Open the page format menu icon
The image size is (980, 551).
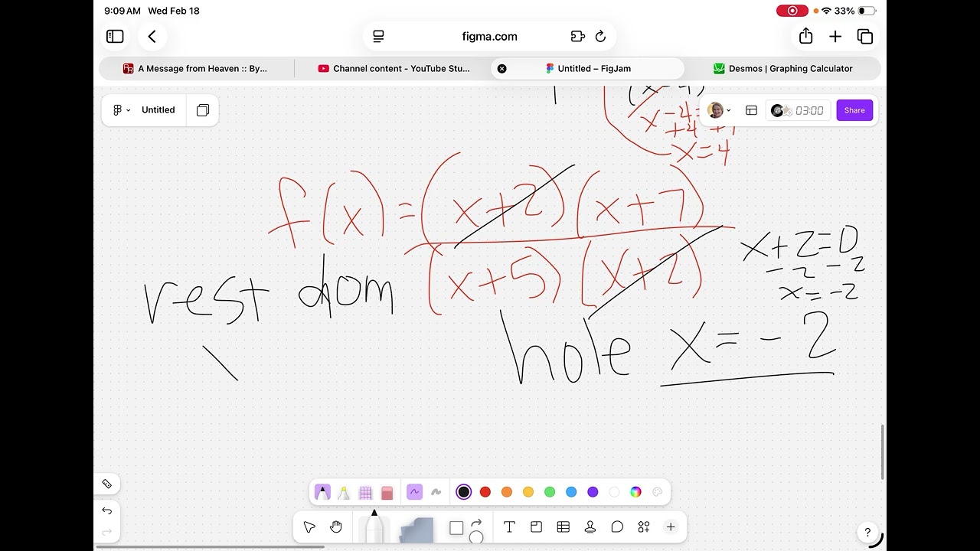378,36
